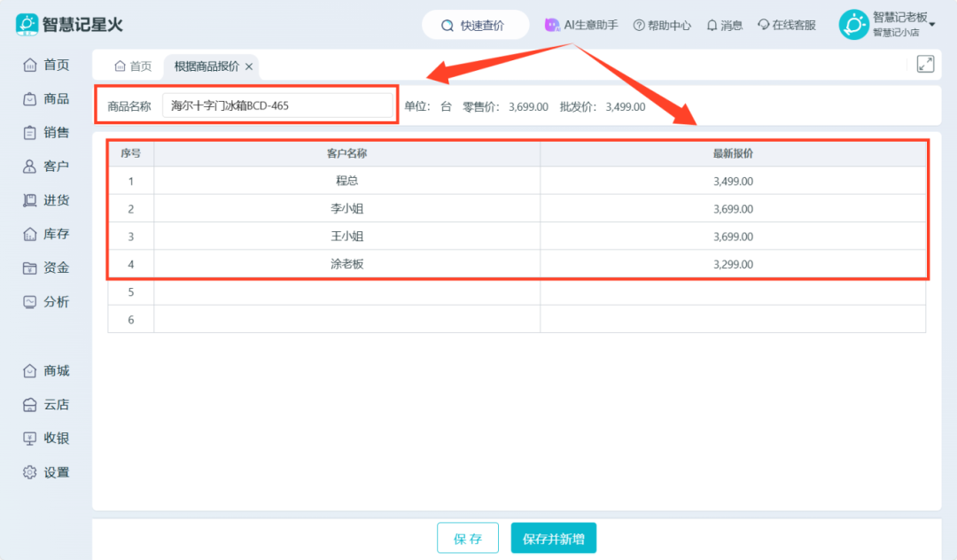Open the 库存 sidebar section
The width and height of the screenshot is (957, 560).
point(46,234)
